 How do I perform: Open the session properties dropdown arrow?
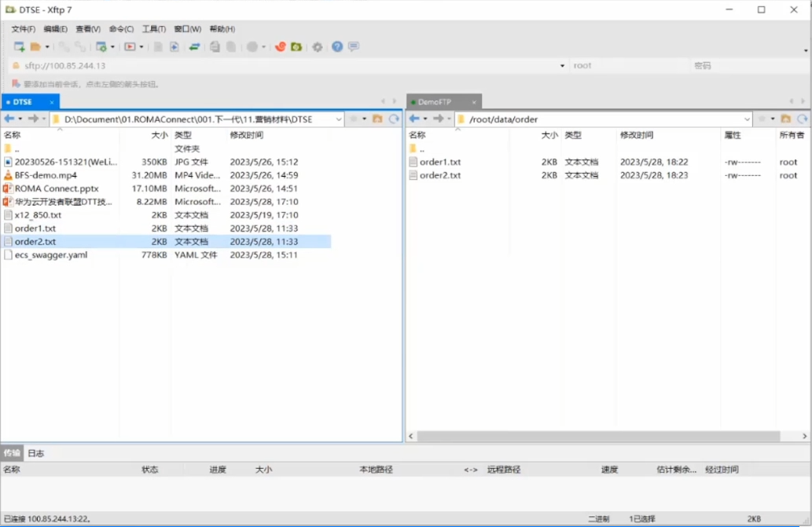pos(112,47)
